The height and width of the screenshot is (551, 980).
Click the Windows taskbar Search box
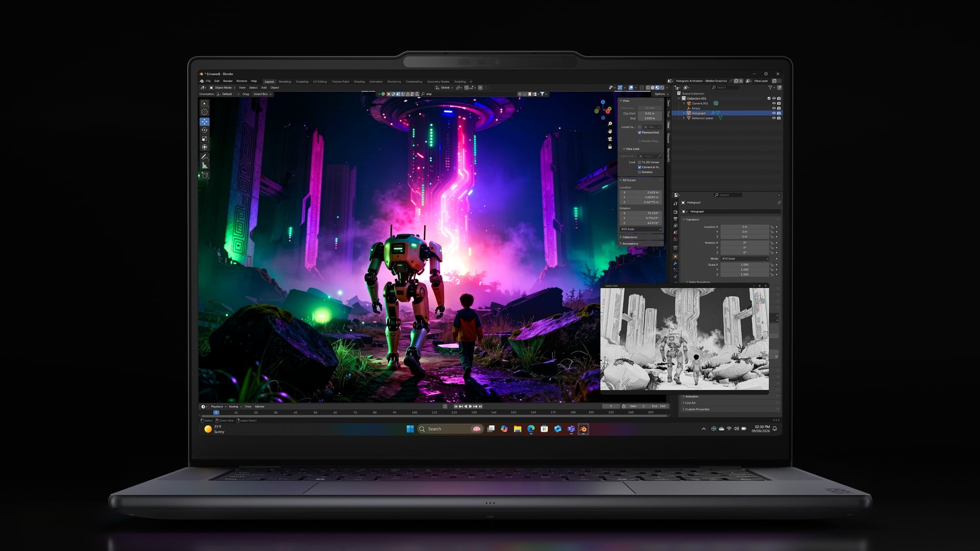[x=450, y=429]
